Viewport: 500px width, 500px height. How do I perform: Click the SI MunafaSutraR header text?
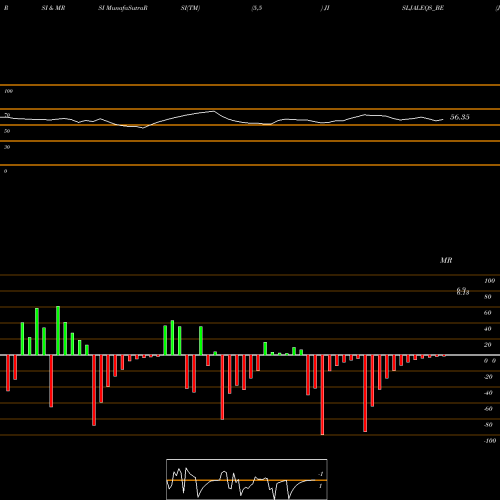(123, 8)
